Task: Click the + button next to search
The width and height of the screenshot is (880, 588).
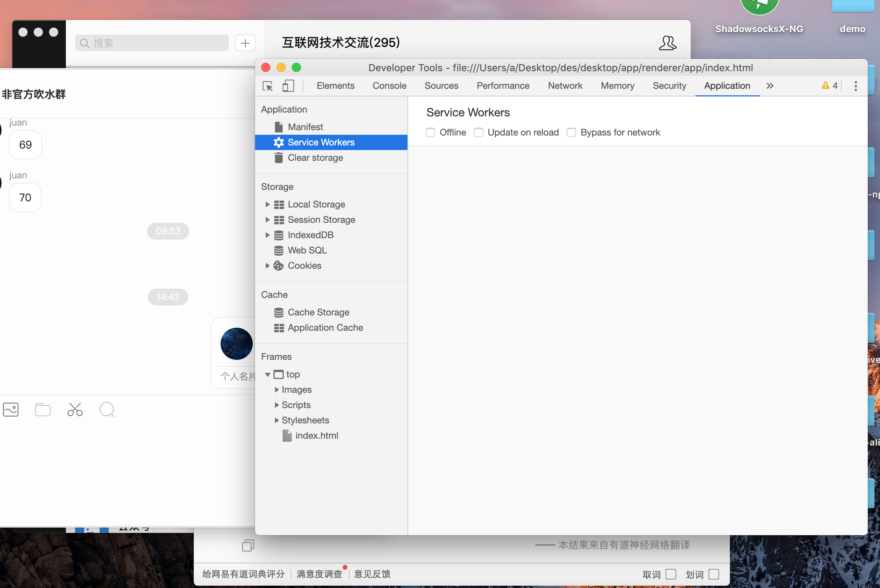Action: (x=245, y=43)
